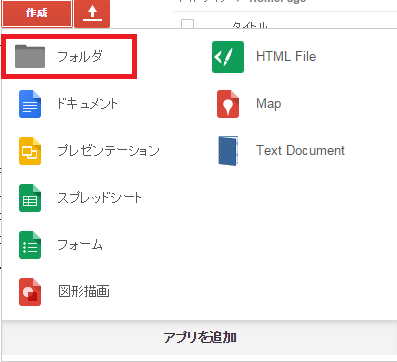Create a new フォーム

click(80, 245)
